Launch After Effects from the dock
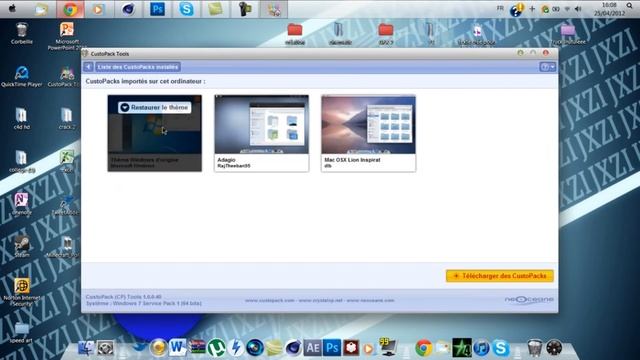 point(313,348)
